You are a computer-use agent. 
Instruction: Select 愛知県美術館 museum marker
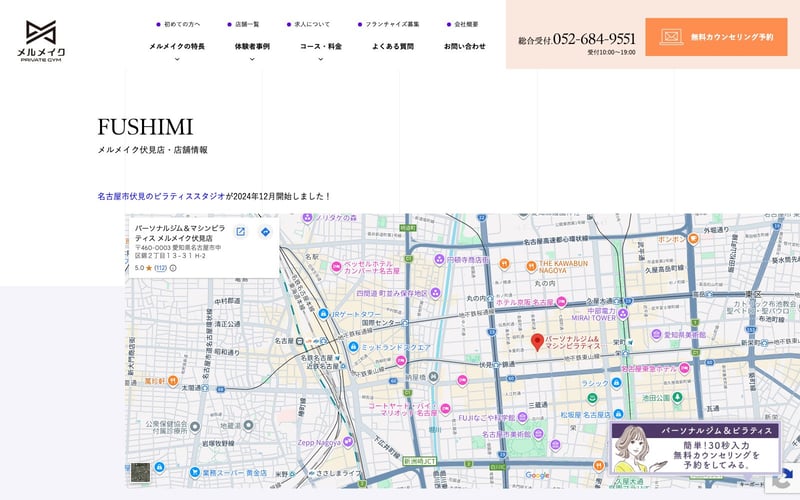657,335
